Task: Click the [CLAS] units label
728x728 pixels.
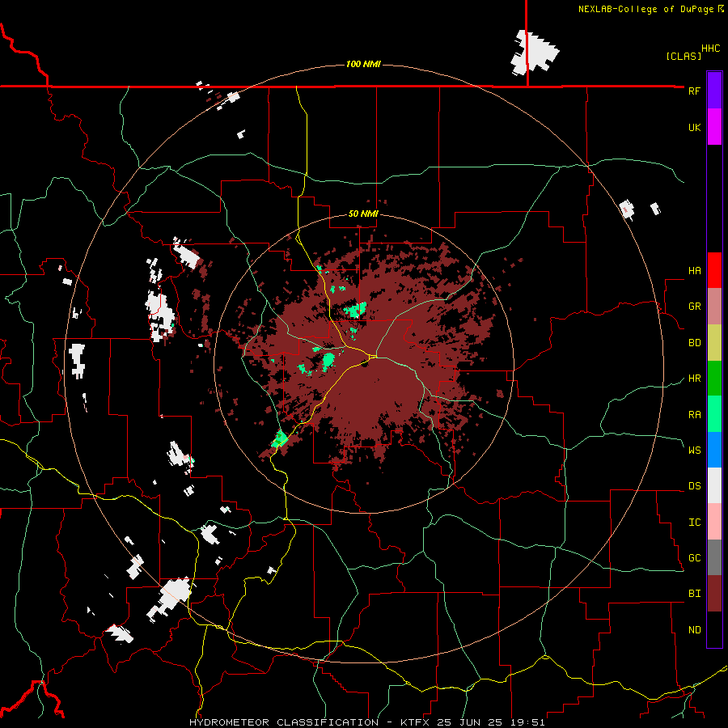Action: 684,56
